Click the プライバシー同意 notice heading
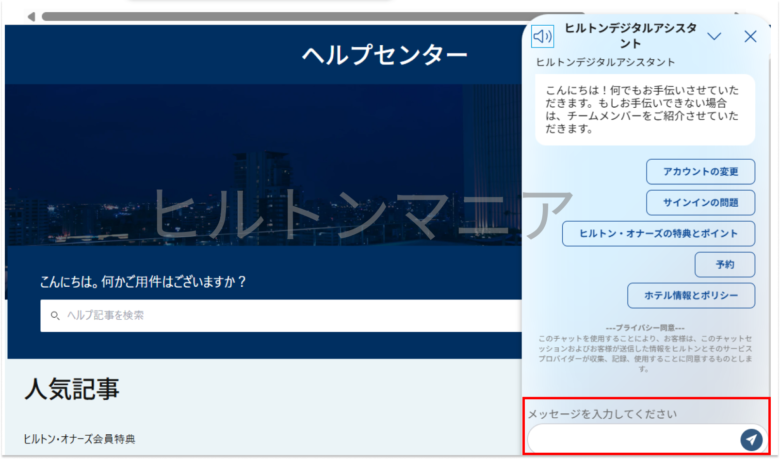Screen dimensions: 780x459 645,328
